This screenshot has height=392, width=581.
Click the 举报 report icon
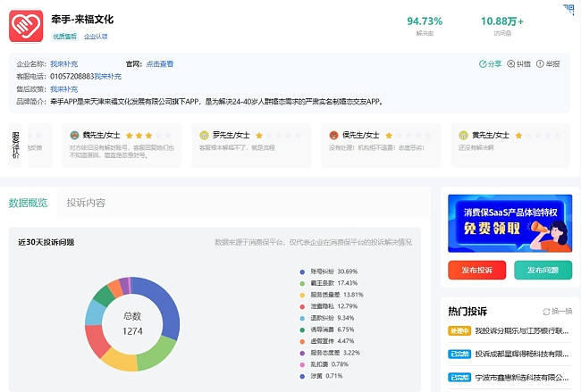pos(540,64)
